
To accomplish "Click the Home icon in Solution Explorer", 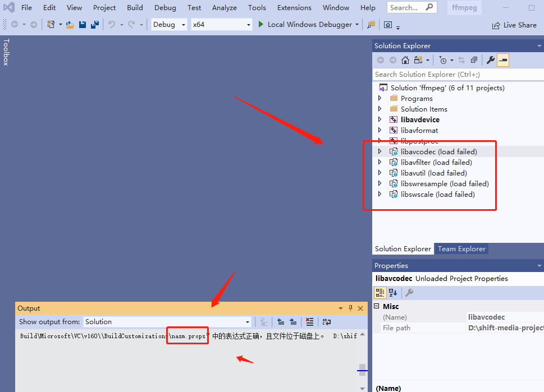I will click(405, 60).
